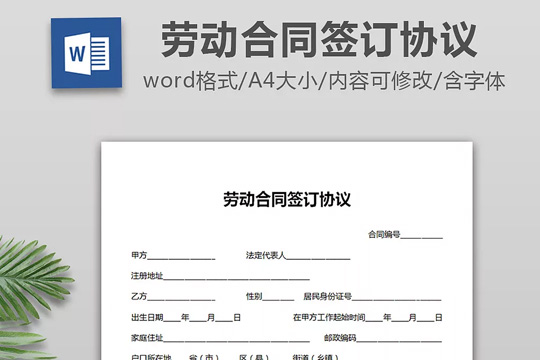
Task: Click the 法定代表人 blank field
Action: tap(318, 257)
